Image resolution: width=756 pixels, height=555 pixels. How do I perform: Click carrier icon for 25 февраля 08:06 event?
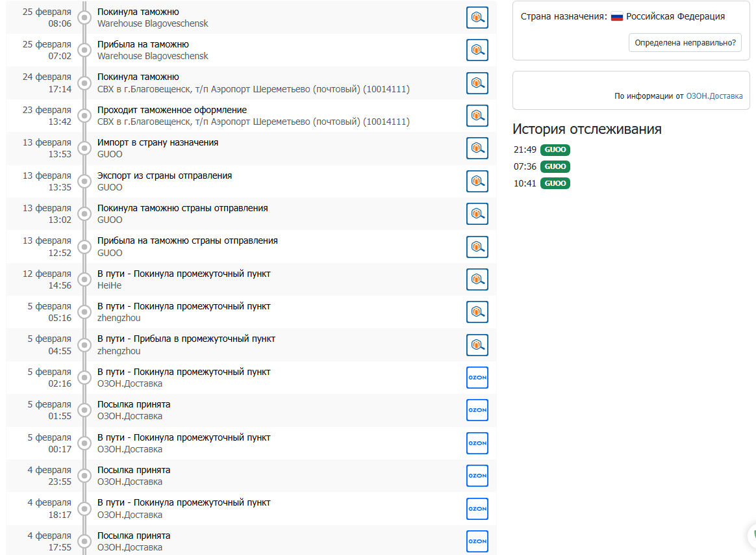(x=477, y=18)
